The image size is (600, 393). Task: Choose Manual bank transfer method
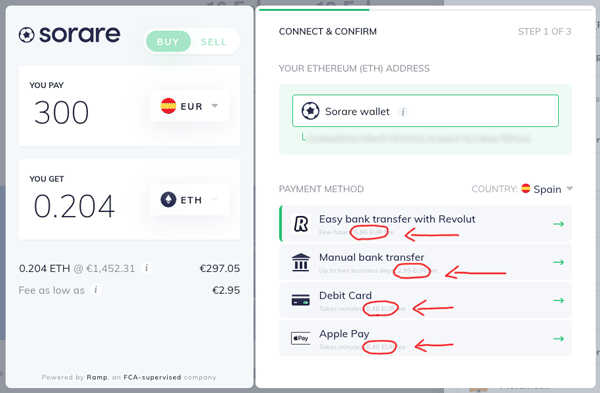click(426, 262)
